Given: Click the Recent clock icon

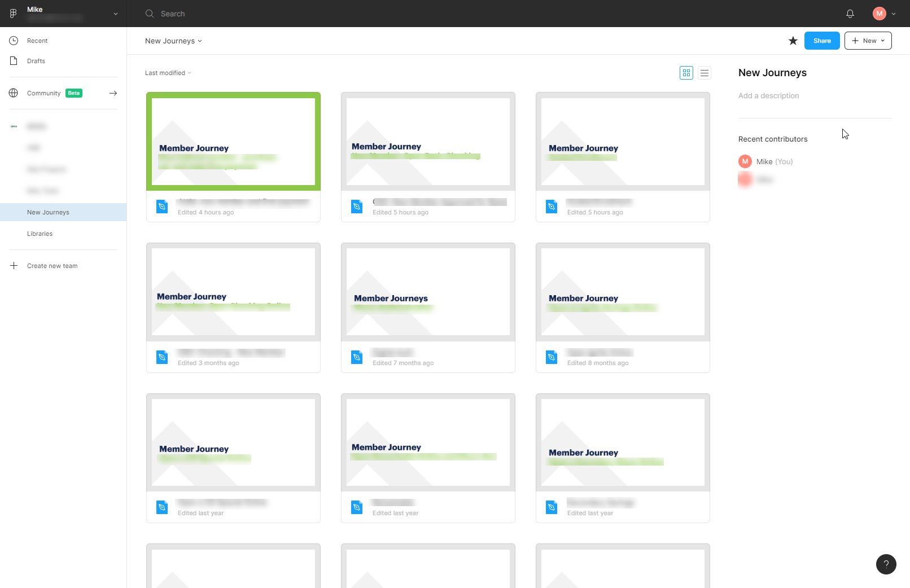Looking at the screenshot, I should coord(14,41).
